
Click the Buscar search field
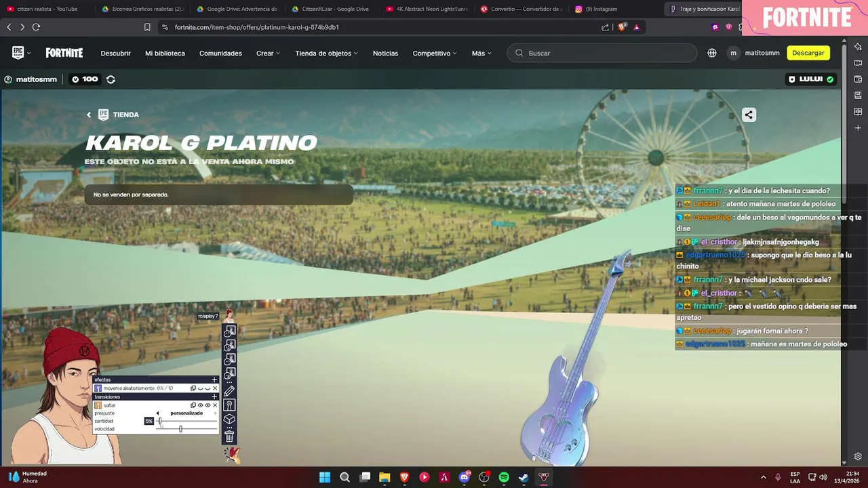(602, 53)
